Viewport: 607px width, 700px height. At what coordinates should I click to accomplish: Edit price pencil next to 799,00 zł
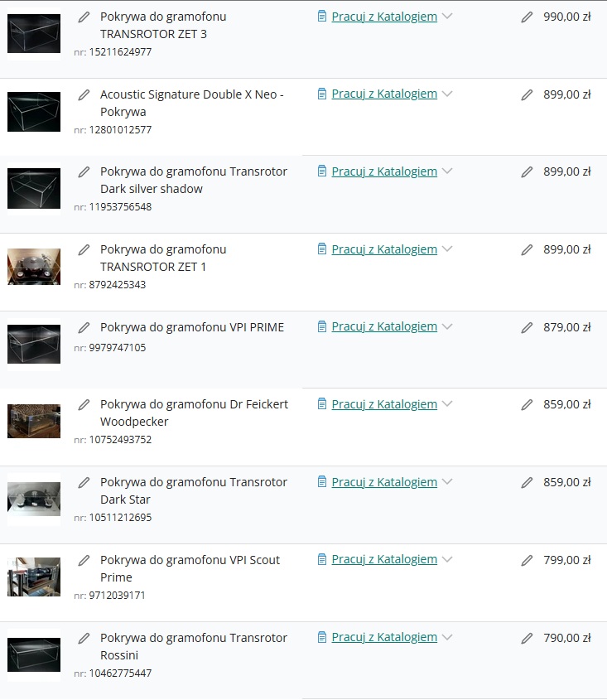(x=527, y=560)
